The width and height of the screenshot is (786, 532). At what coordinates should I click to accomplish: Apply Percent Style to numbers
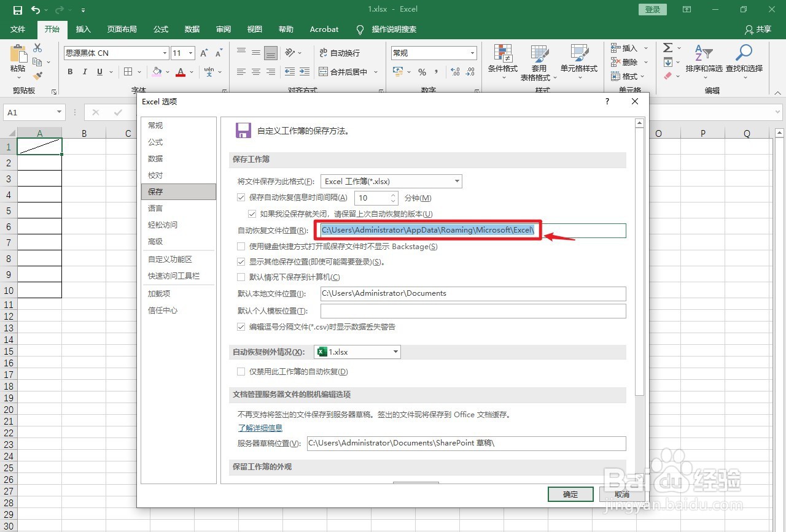(x=421, y=72)
